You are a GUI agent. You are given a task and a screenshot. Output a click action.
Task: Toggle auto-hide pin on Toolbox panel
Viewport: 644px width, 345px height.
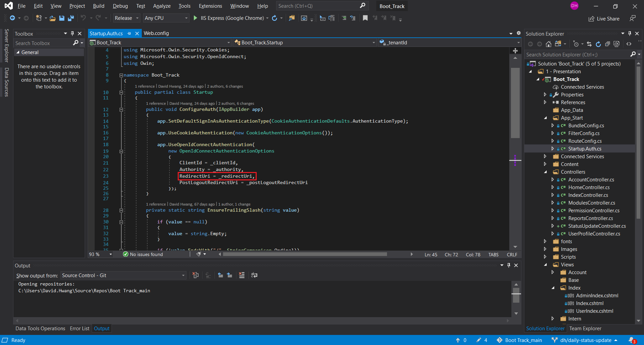pyautogui.click(x=72, y=34)
